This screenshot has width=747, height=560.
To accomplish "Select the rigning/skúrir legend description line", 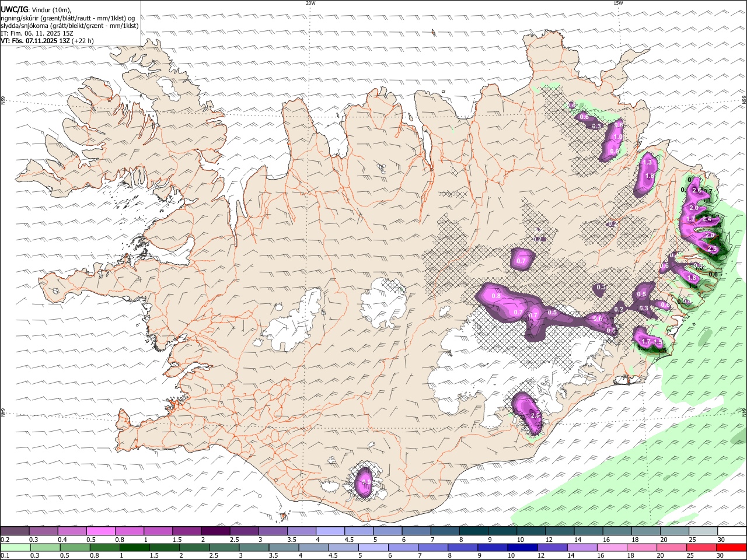I will pos(68,18).
